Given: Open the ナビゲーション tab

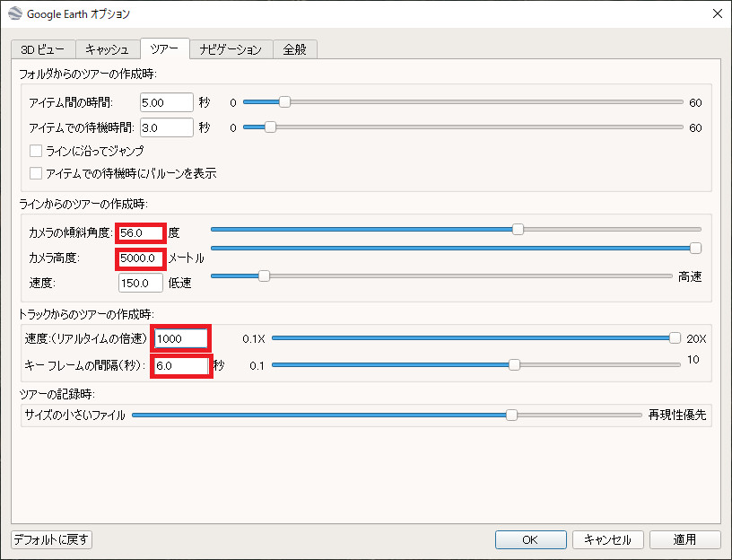Looking at the screenshot, I should 231,49.
